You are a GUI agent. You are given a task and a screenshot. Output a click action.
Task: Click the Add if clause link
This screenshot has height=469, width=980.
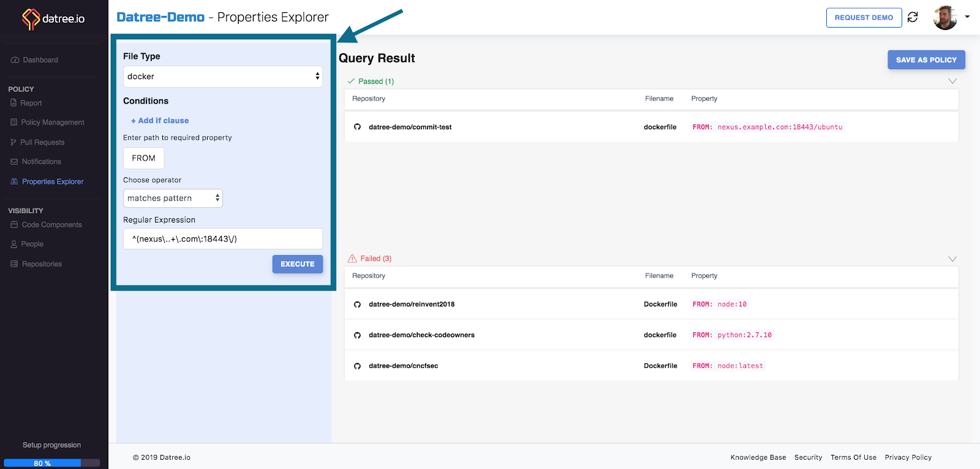pyautogui.click(x=160, y=121)
